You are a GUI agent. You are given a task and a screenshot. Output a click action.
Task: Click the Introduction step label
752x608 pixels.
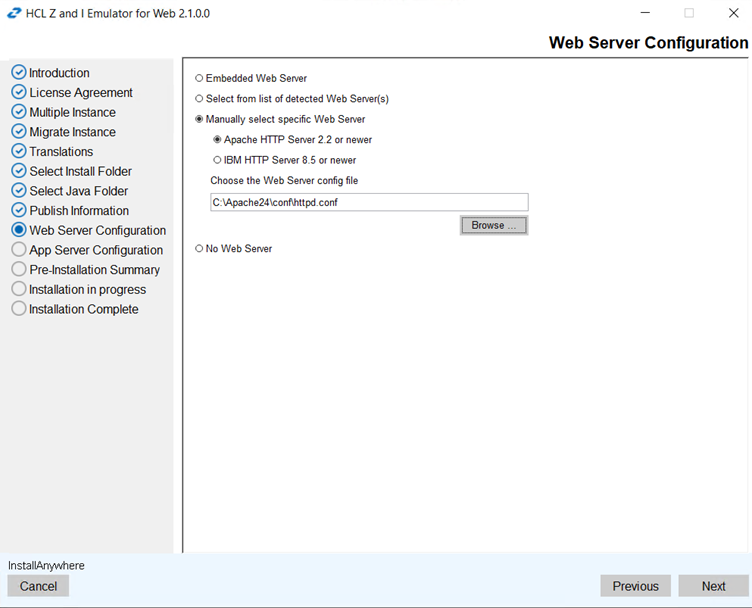tap(59, 73)
